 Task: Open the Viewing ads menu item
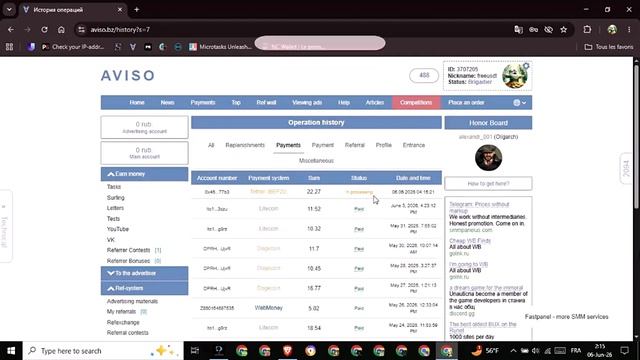point(307,102)
